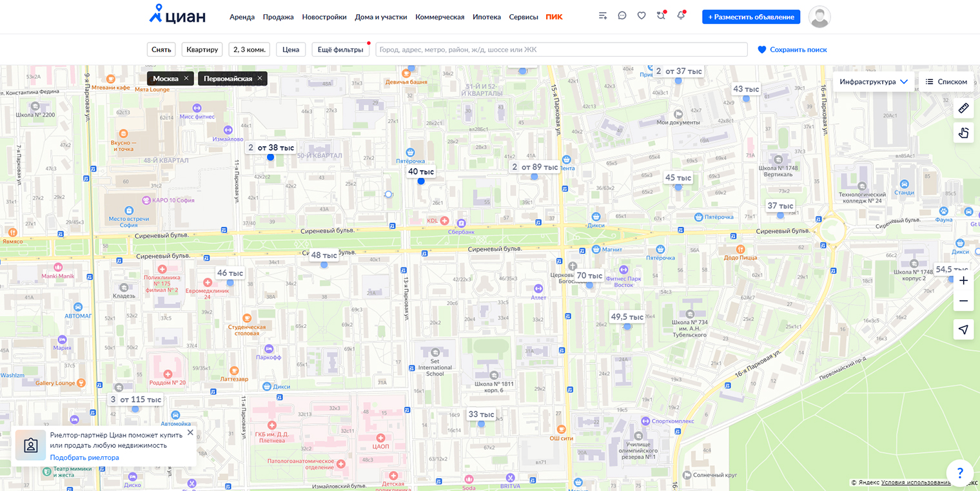
Task: Click the KARO 10 София cinema marker
Action: tap(146, 200)
